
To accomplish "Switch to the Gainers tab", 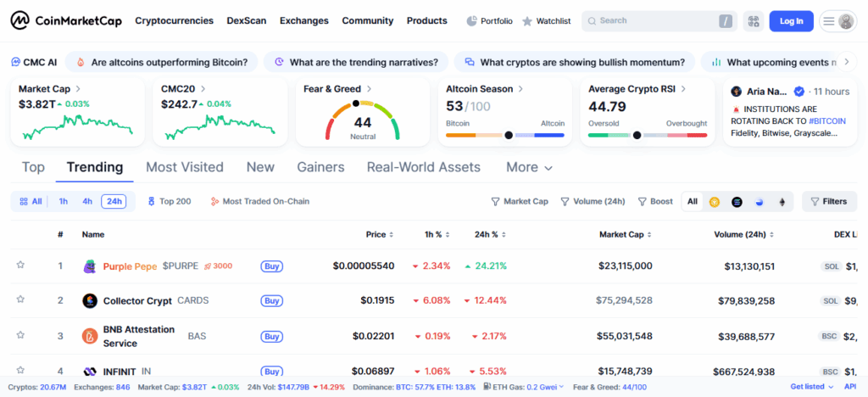I will [320, 167].
